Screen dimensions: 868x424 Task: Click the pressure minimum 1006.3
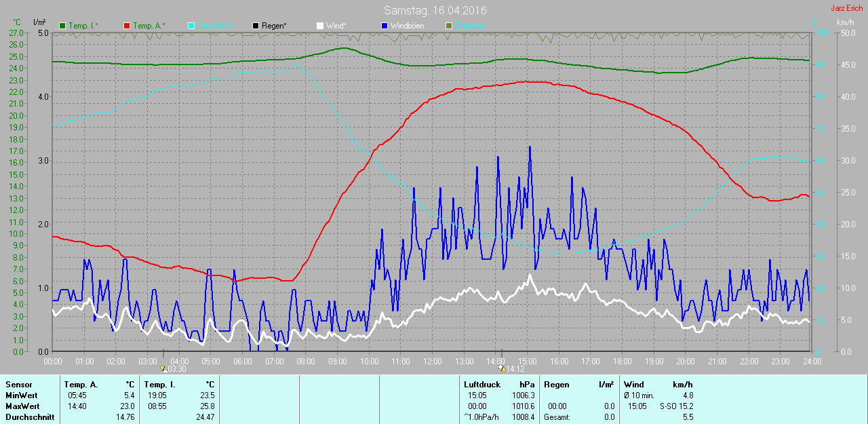pyautogui.click(x=523, y=395)
